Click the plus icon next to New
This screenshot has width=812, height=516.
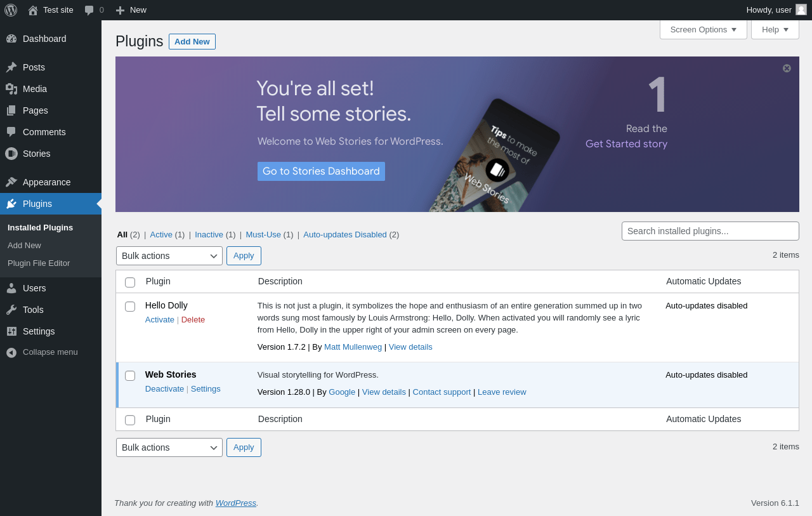(x=120, y=10)
